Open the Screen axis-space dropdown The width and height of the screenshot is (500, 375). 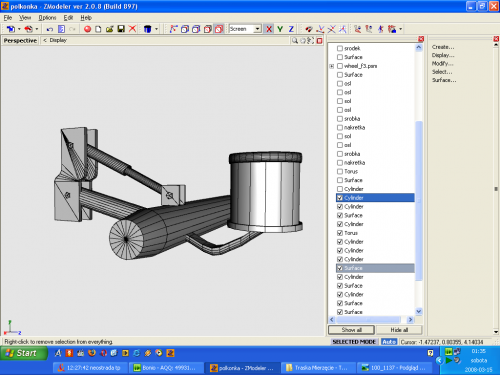click(x=257, y=29)
